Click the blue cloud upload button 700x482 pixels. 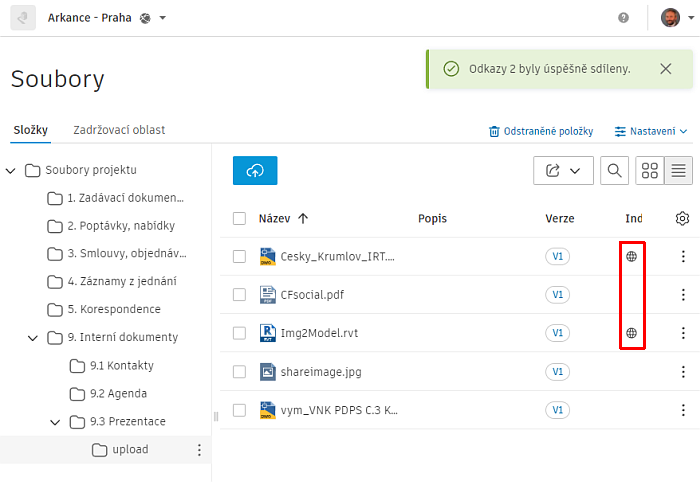point(255,171)
